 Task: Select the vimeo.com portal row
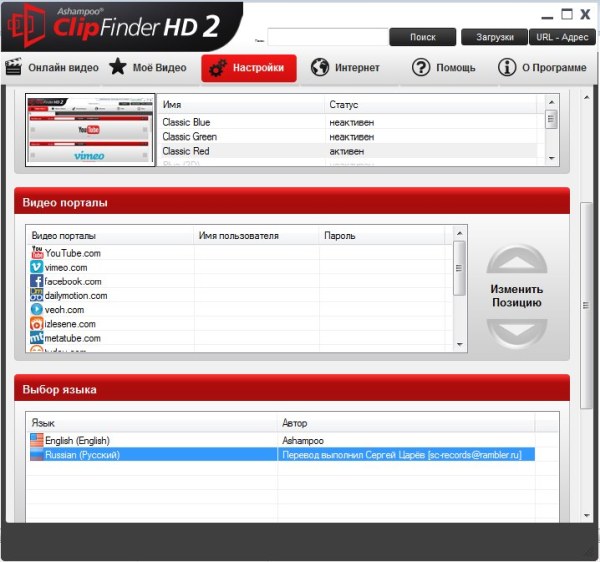239,267
